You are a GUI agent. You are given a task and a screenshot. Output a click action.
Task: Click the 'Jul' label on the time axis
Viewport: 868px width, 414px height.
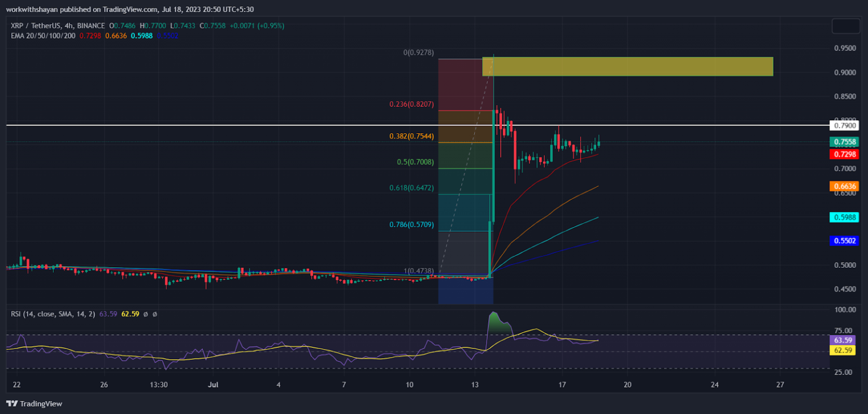point(213,384)
